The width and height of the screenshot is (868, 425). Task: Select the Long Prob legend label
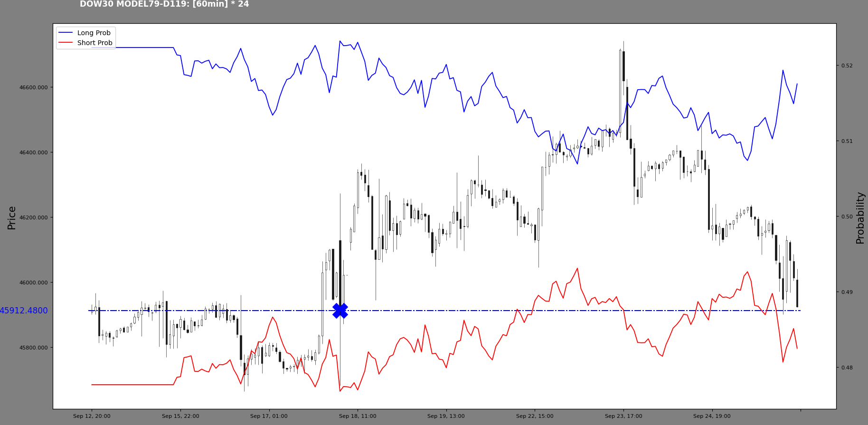pos(94,33)
